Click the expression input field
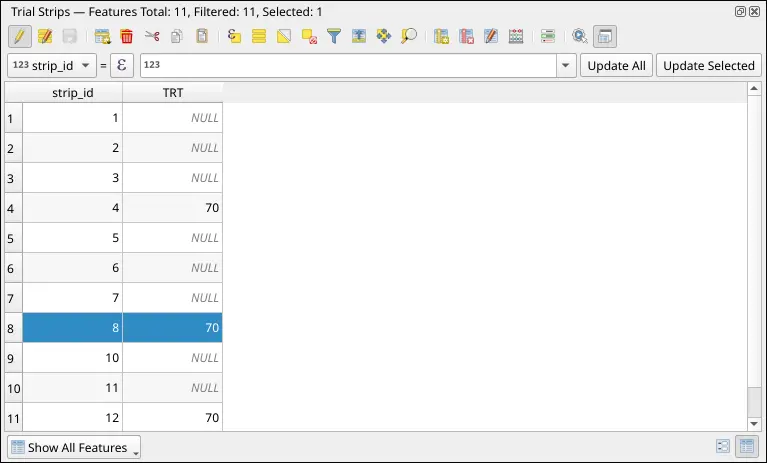767x463 pixels. pos(346,66)
